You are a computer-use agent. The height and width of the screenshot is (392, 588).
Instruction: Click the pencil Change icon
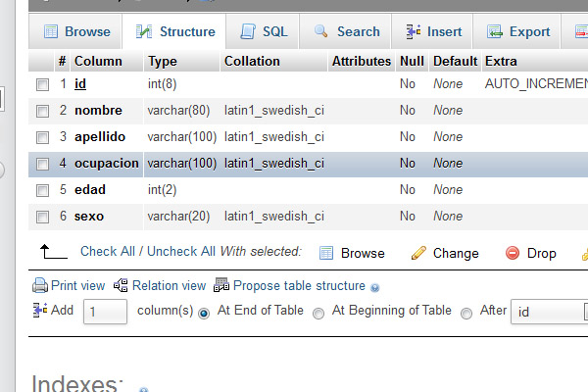(x=418, y=253)
